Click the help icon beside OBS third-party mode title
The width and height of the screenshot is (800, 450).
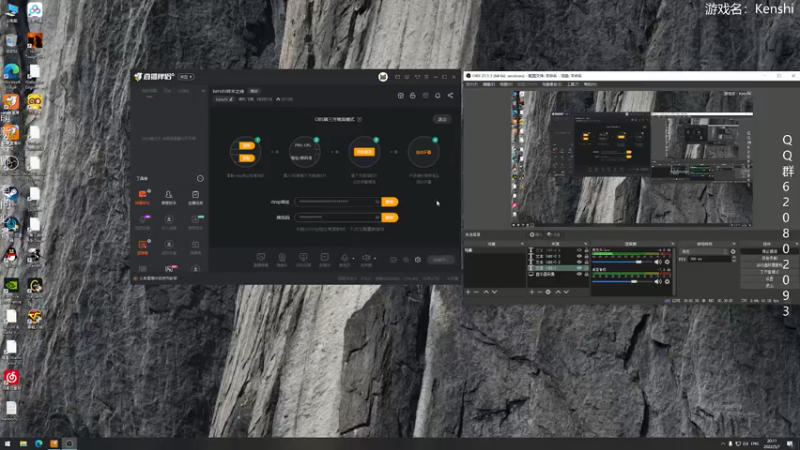[x=360, y=119]
